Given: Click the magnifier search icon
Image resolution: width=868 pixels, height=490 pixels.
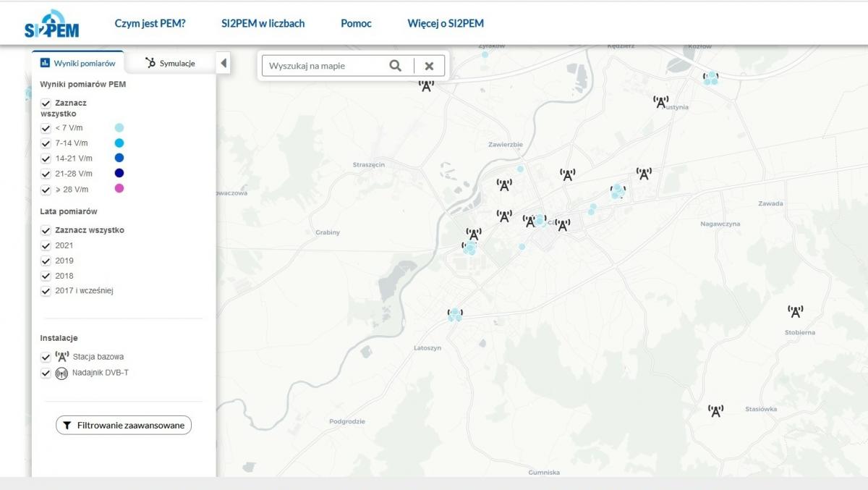Looking at the screenshot, I should coord(395,66).
